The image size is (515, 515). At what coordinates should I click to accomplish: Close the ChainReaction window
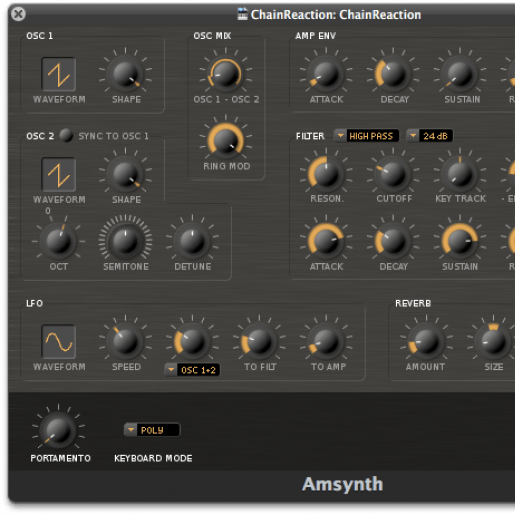click(x=18, y=14)
